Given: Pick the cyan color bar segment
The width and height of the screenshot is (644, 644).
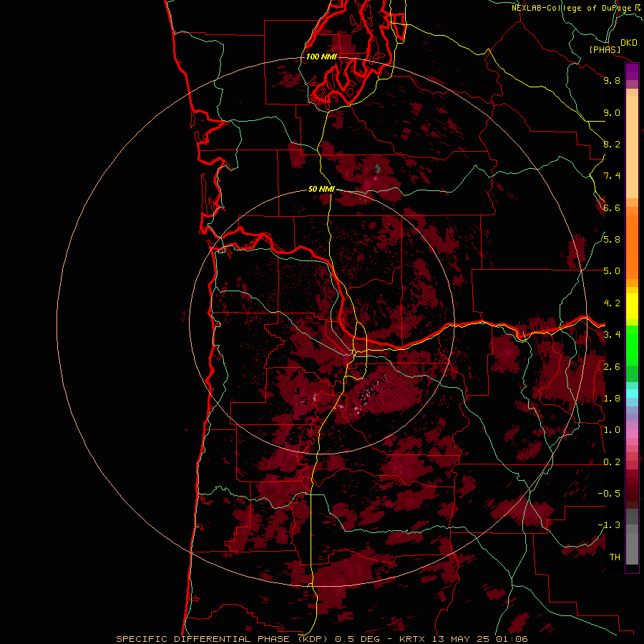Looking at the screenshot, I should (x=632, y=394).
